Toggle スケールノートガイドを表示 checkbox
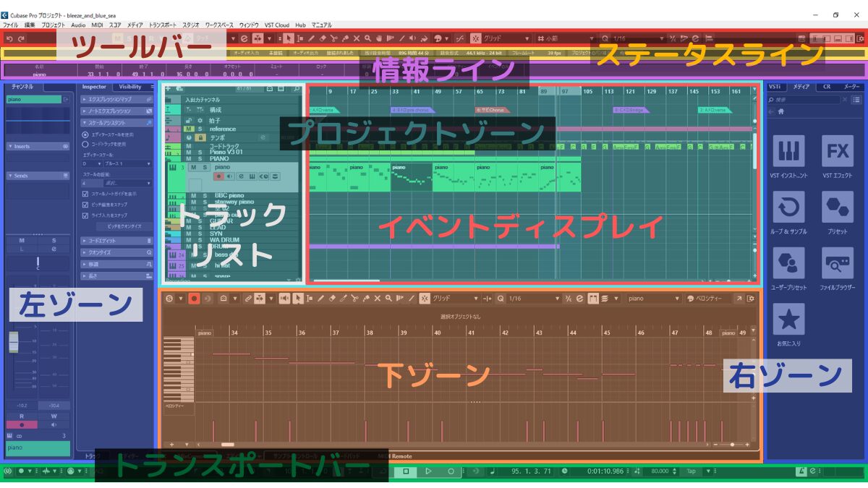 point(85,194)
